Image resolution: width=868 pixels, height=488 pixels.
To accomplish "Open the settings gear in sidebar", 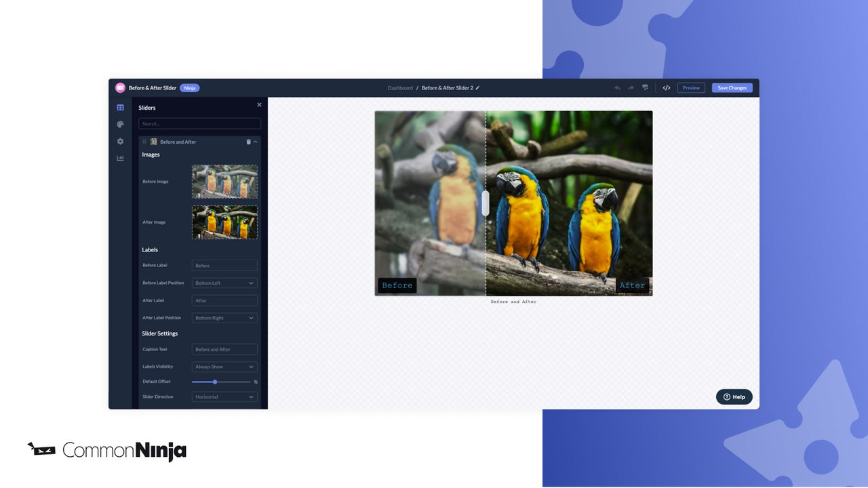I will pyautogui.click(x=120, y=141).
